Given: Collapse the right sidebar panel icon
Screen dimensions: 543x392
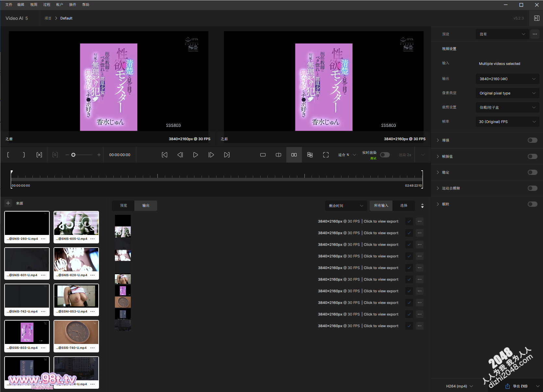Looking at the screenshot, I should click(537, 18).
